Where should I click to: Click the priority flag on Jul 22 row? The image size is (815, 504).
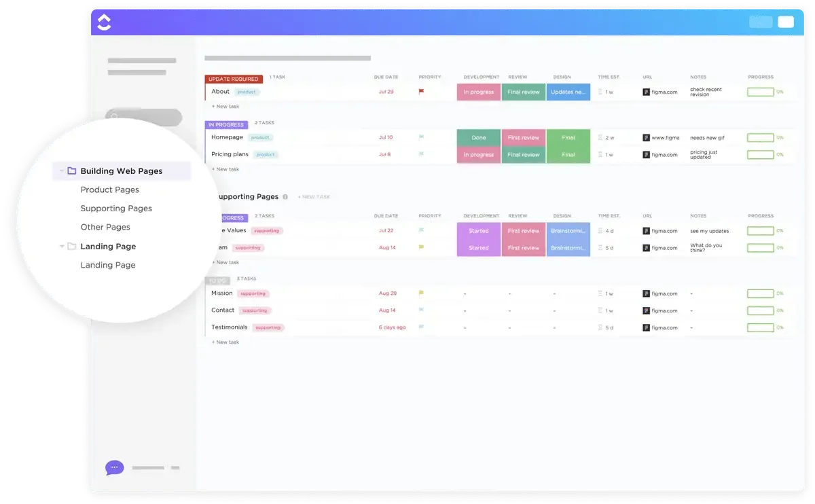click(421, 230)
